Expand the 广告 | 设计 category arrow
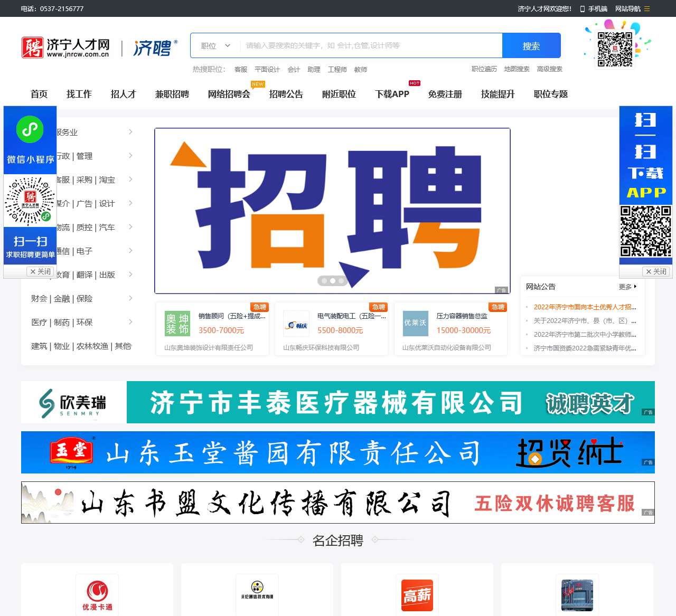 (130, 203)
